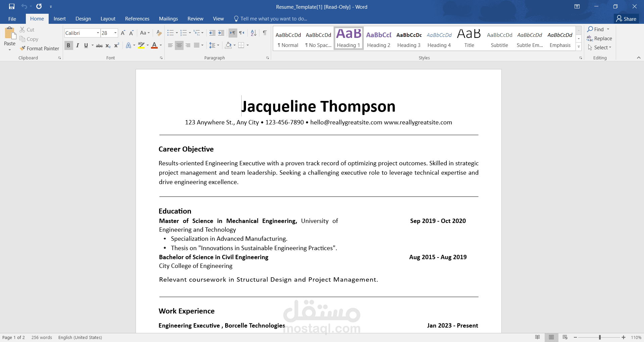Switch to the References tab
Viewport: 644px width, 342px height.
[x=137, y=19]
